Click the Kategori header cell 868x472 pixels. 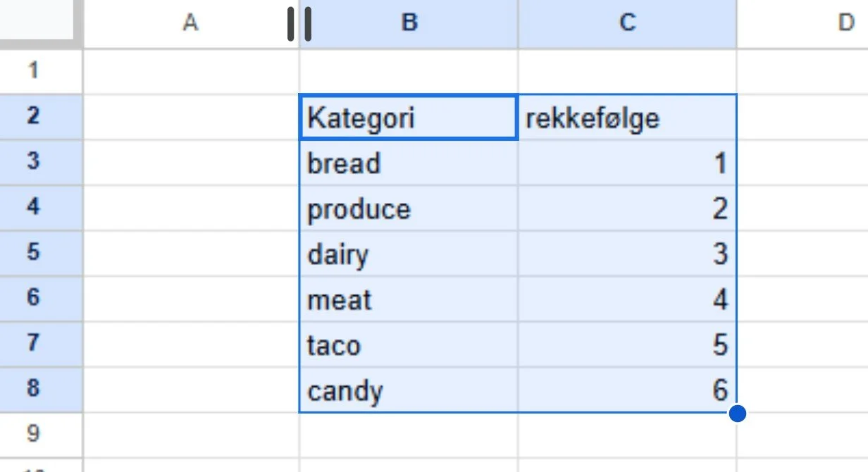coord(409,118)
